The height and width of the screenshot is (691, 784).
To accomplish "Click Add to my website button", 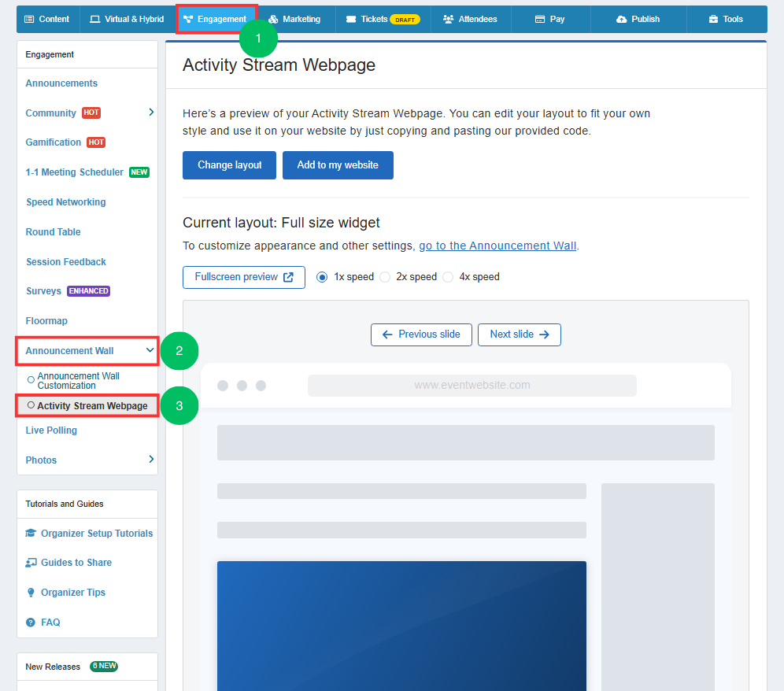I will tap(338, 165).
